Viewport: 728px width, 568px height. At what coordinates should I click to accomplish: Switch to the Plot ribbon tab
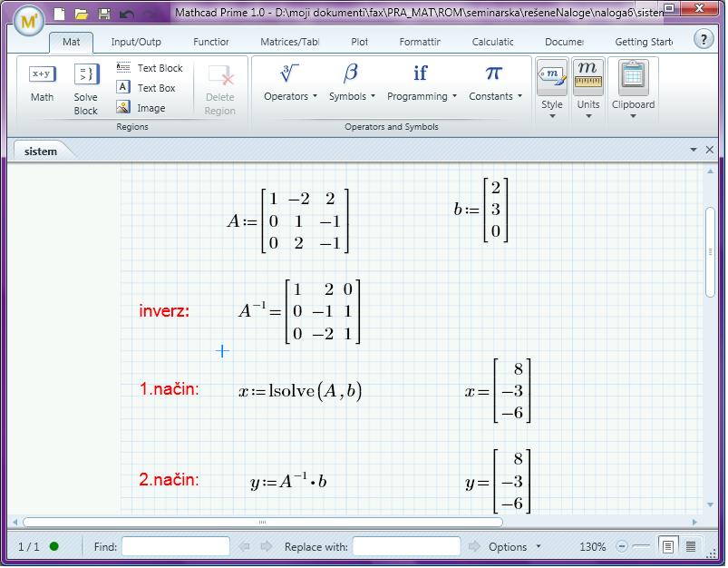(359, 42)
